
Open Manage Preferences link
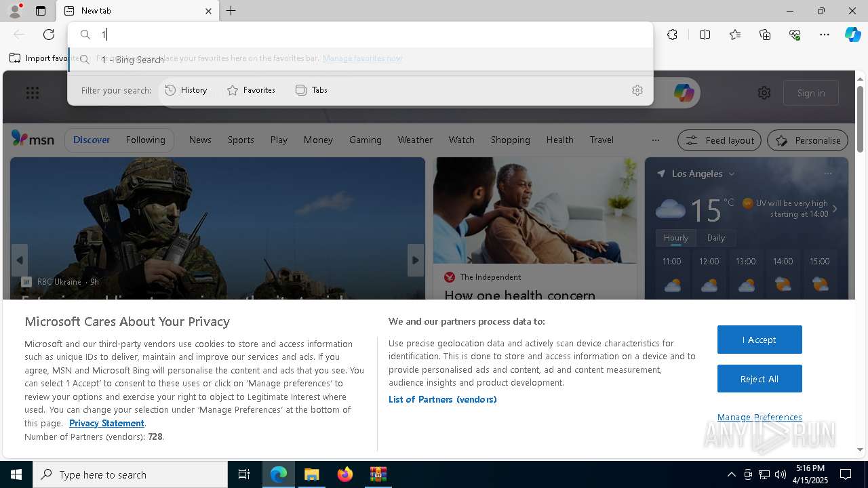point(759,417)
